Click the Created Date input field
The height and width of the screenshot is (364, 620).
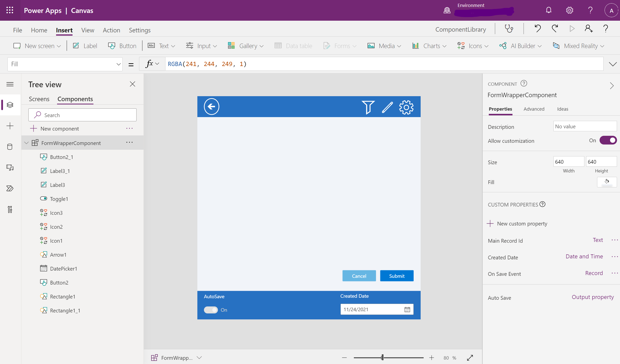coord(373,309)
